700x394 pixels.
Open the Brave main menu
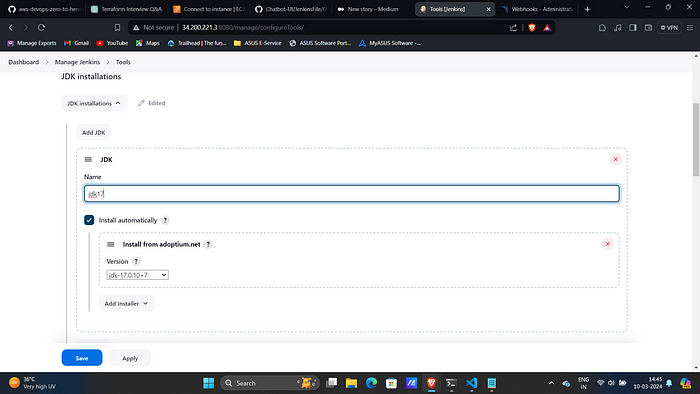pos(690,28)
